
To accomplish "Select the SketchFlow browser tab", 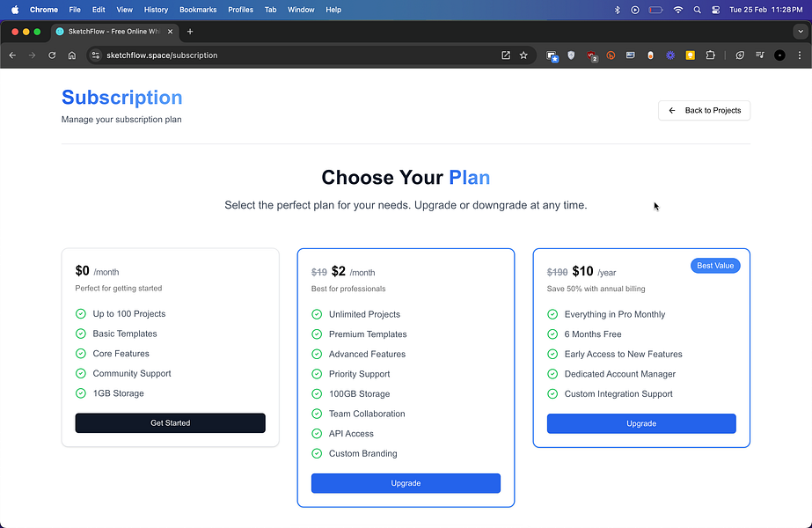I will click(114, 32).
